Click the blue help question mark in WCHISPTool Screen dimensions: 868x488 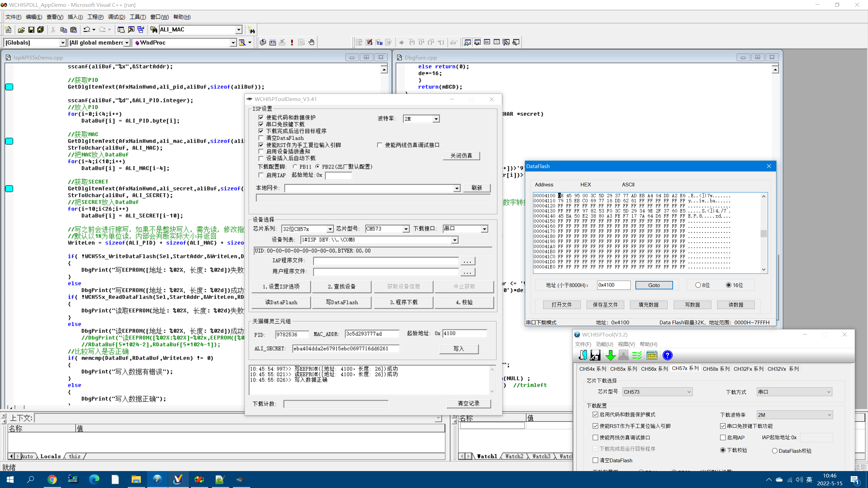pyautogui.click(x=667, y=355)
